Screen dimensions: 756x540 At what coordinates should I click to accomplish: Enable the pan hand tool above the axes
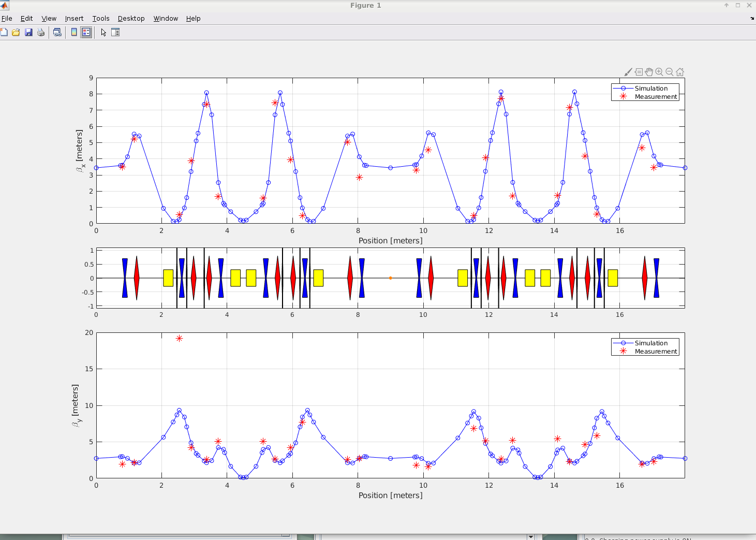pyautogui.click(x=649, y=72)
